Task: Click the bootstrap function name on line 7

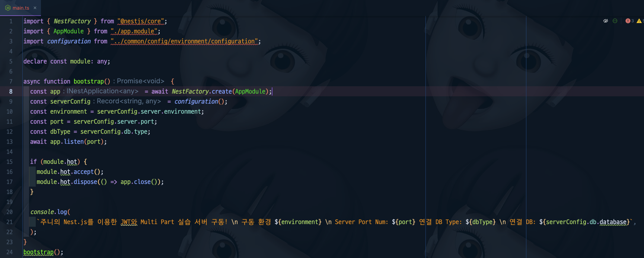Action: (89, 81)
